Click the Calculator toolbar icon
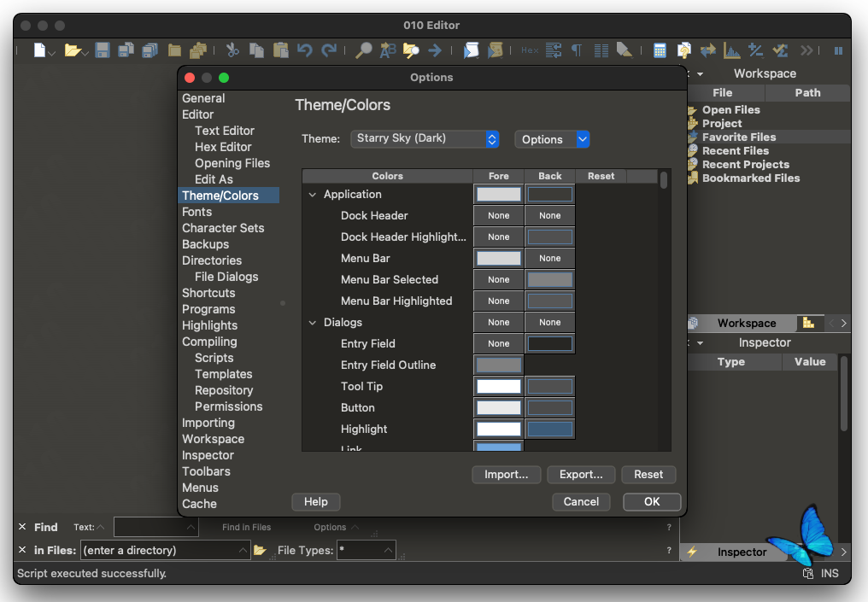868x602 pixels. pos(660,50)
